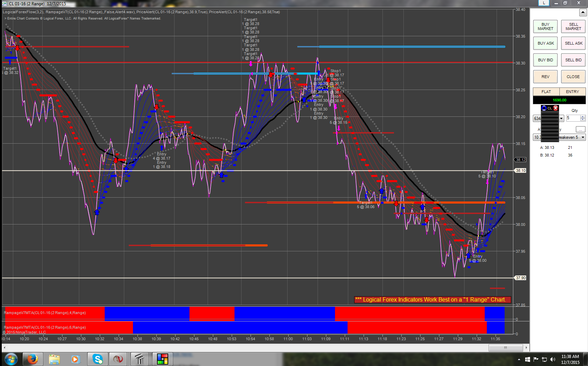Click the BUY MARKET button
This screenshot has width=588, height=366.
pos(545,26)
